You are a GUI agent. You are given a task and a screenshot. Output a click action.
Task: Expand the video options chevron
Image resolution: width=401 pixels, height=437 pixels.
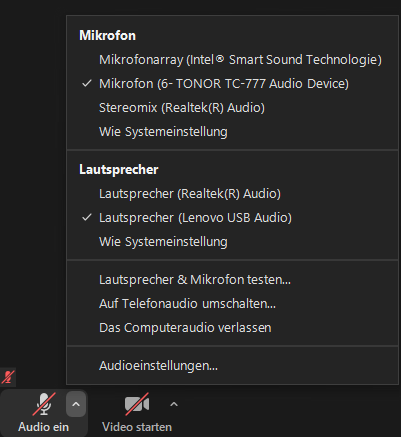tap(174, 404)
